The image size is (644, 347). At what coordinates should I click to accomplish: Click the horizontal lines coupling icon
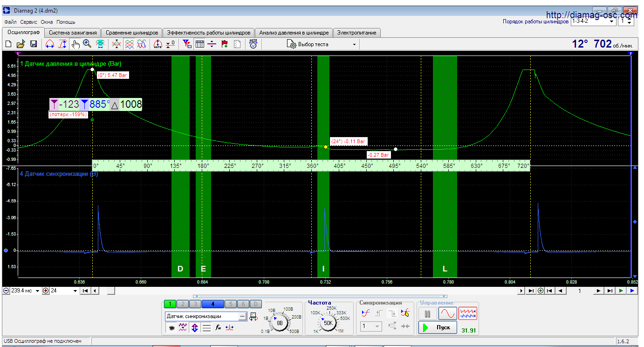point(206,328)
